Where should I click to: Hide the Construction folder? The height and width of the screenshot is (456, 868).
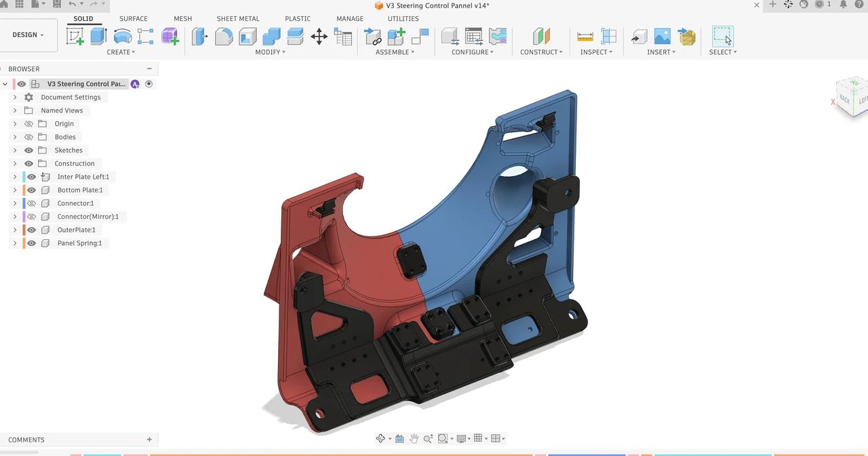pos(28,163)
